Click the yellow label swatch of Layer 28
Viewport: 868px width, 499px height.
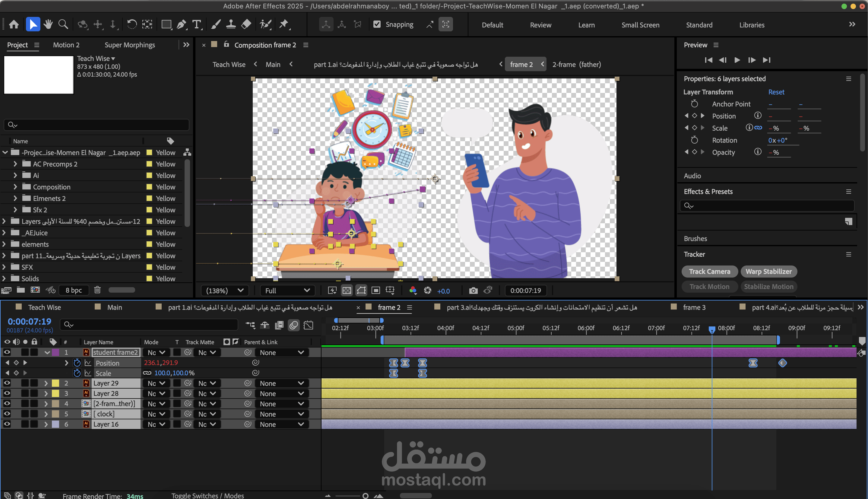[55, 393]
